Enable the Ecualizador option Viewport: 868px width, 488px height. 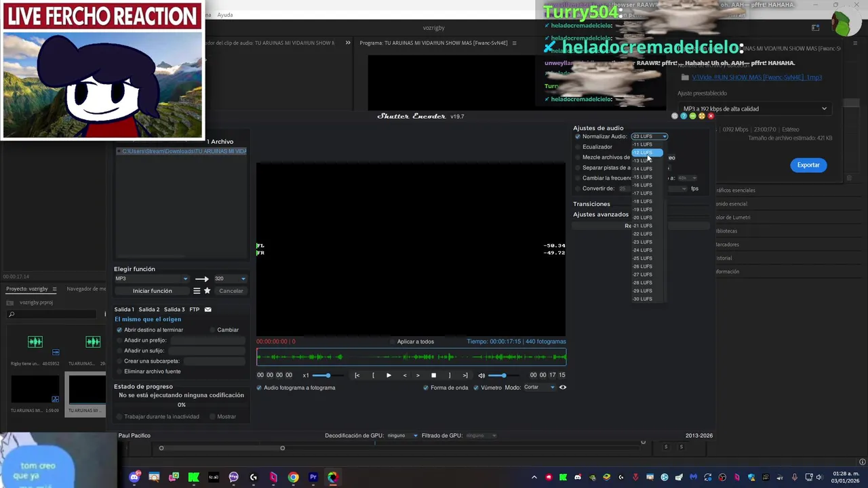pos(578,146)
